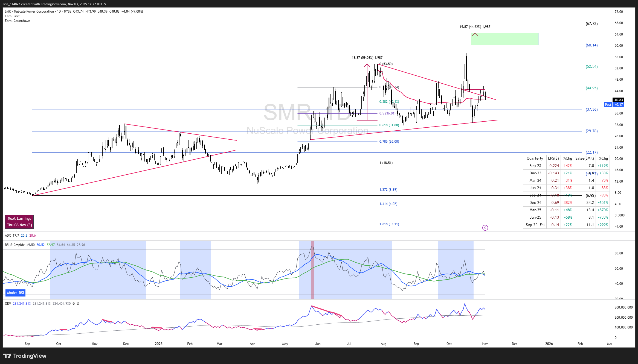638x364 pixels.
Task: Open the Earn. Countdown indicator legend
Action: [18, 21]
